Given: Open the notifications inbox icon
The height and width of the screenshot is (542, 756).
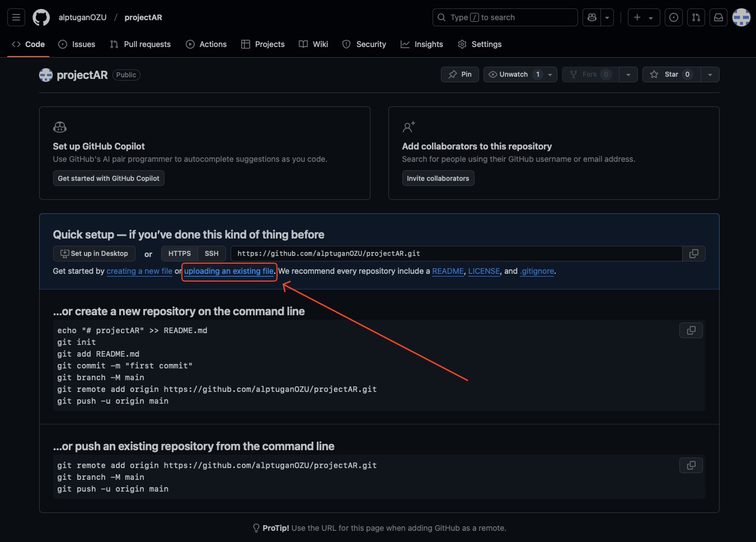Looking at the screenshot, I should pyautogui.click(x=719, y=17).
